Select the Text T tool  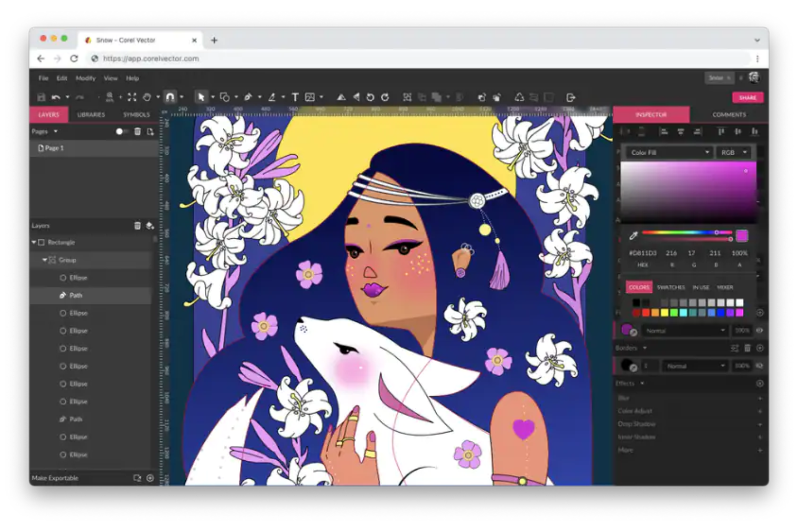point(295,98)
